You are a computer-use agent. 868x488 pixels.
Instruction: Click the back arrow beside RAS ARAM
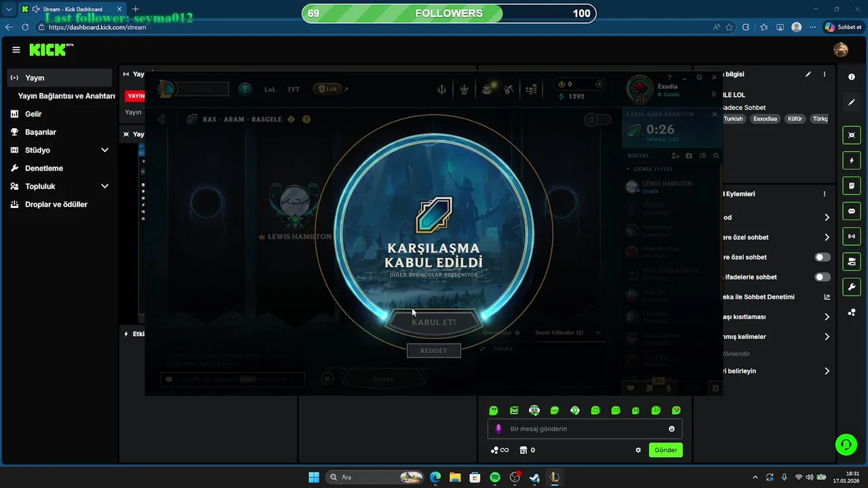coord(161,119)
